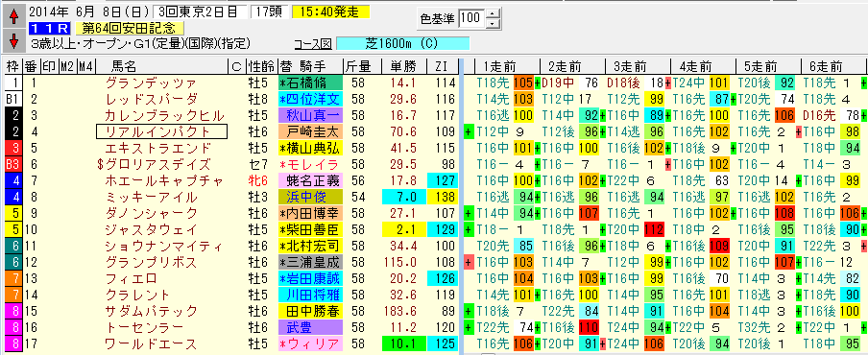
Task: Click the 10.1 win odds for ワールドエース
Action: (x=404, y=343)
